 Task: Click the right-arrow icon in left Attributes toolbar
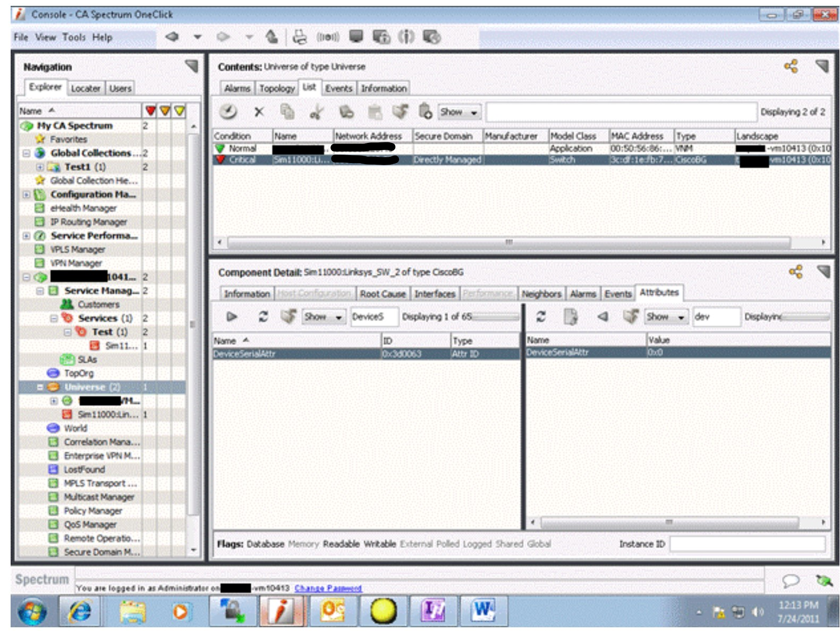click(x=232, y=317)
